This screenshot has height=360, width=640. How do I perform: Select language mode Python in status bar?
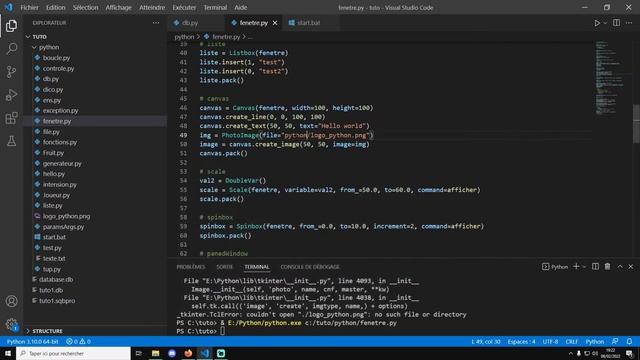pyautogui.click(x=595, y=341)
